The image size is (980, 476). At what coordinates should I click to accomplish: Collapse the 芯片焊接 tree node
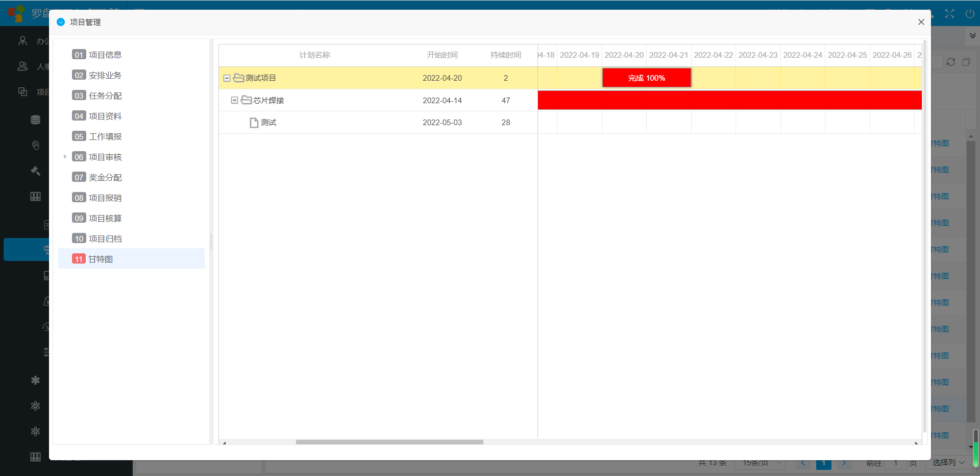[234, 100]
